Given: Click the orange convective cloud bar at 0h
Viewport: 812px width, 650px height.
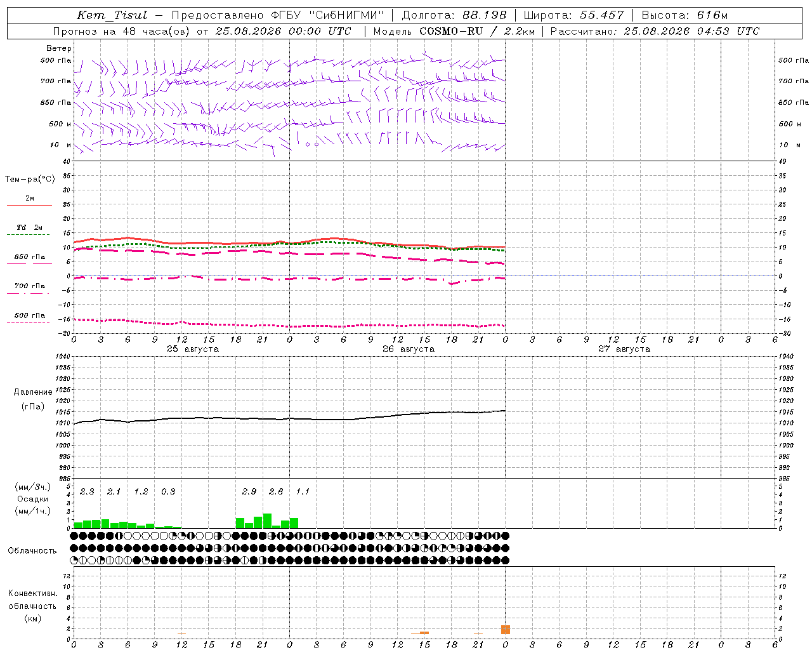Looking at the screenshot, I should coord(505,629).
